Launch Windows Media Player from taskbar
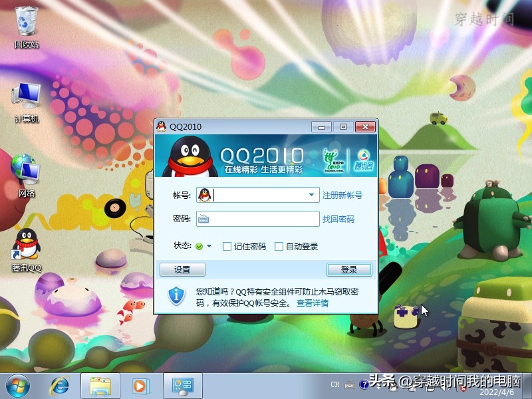Image resolution: width=532 pixels, height=399 pixels. pyautogui.click(x=140, y=386)
